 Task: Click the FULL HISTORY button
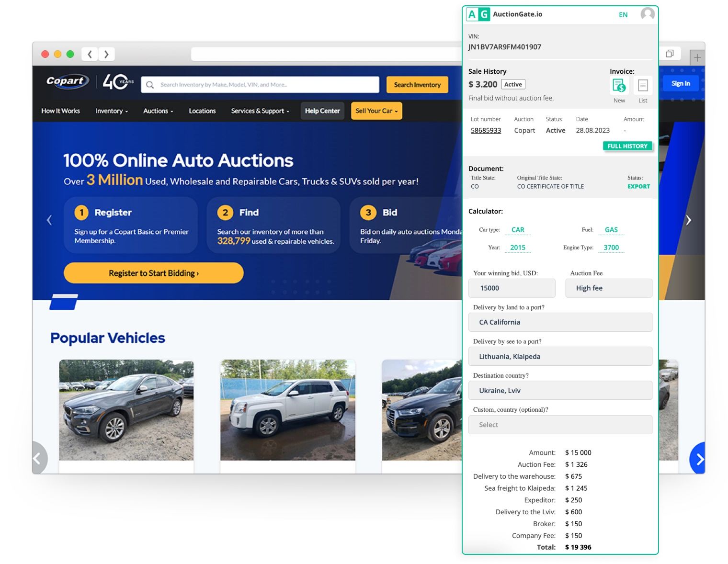627,146
